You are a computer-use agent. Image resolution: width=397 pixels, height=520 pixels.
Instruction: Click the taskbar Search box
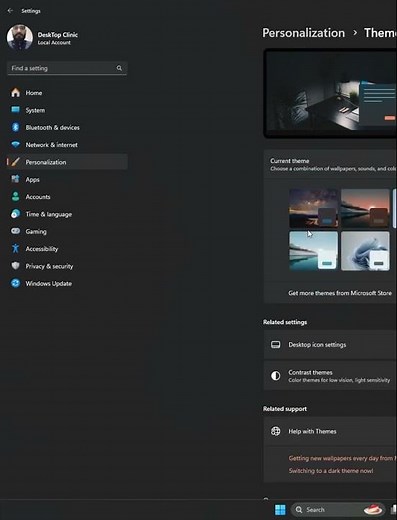[x=338, y=509]
